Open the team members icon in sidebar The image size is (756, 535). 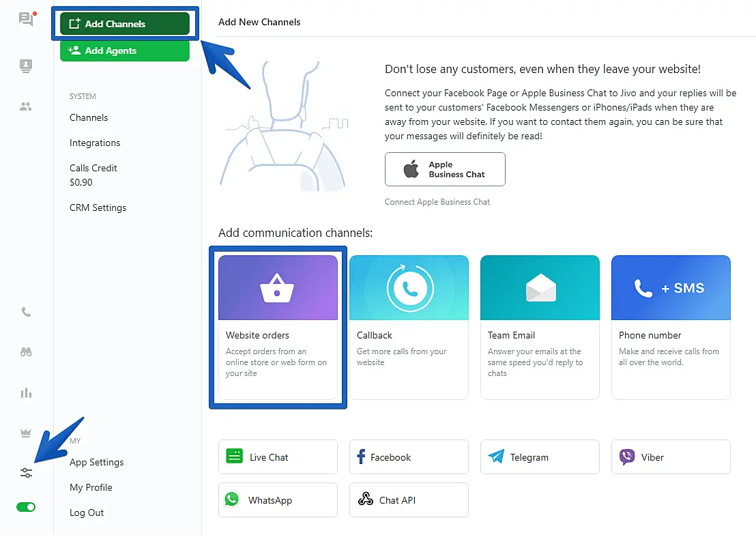pyautogui.click(x=26, y=106)
